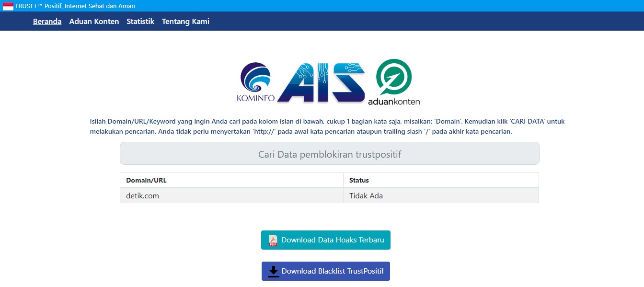Open Tentang Kami page

pos(185,21)
